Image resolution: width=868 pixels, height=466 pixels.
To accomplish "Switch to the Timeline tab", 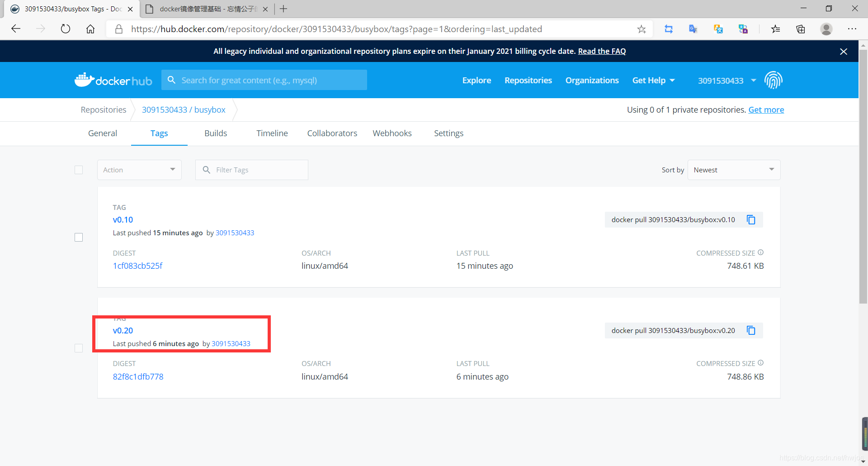I will click(272, 133).
